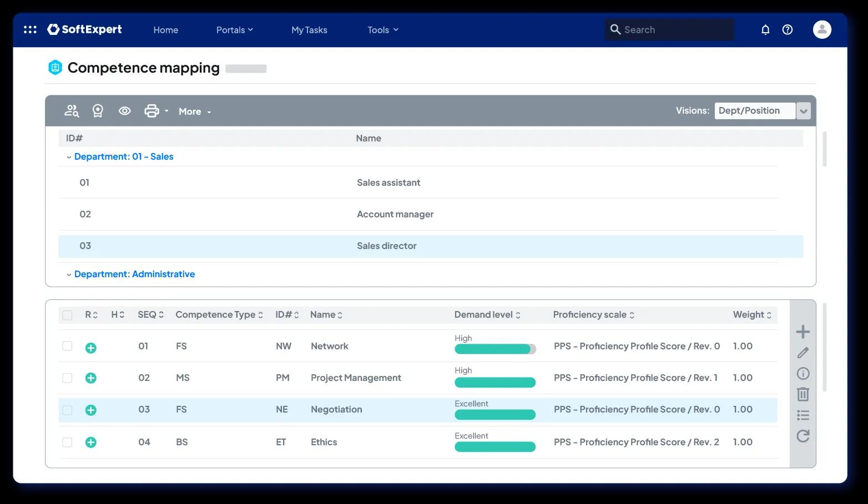The width and height of the screenshot is (868, 504).
Task: Click the Search input field
Action: pos(669,29)
